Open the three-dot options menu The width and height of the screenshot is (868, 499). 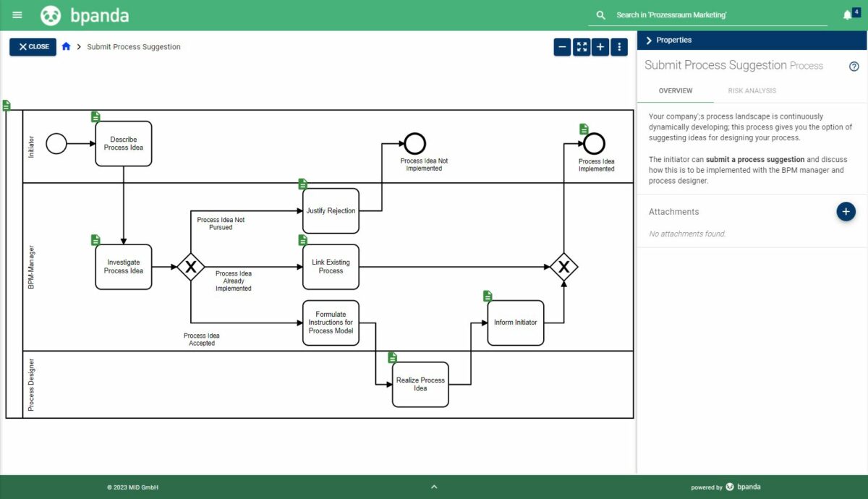tap(618, 46)
